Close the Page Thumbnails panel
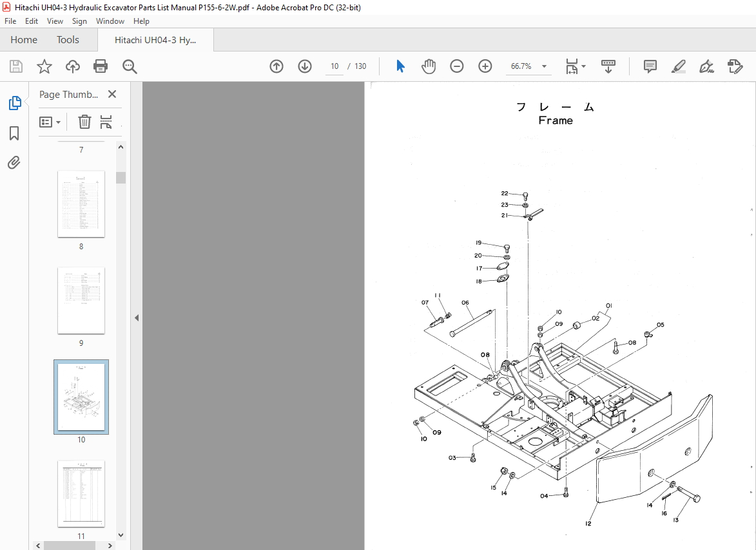 coord(112,95)
